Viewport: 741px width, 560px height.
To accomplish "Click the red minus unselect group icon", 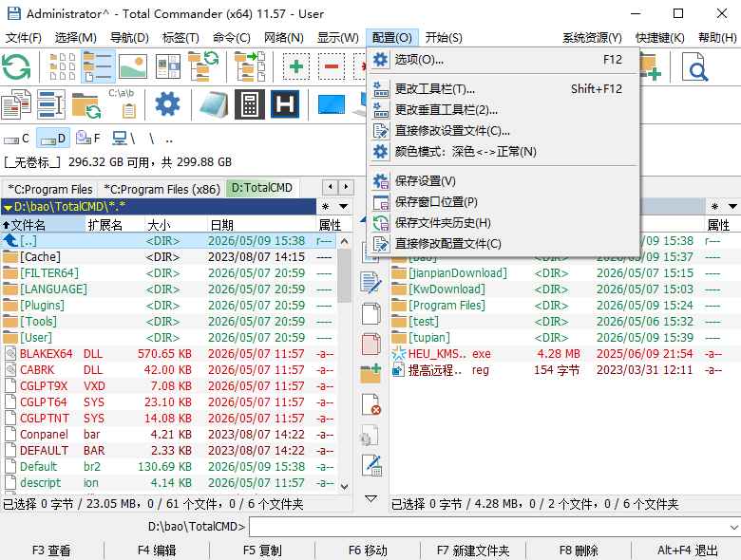I will (332, 66).
